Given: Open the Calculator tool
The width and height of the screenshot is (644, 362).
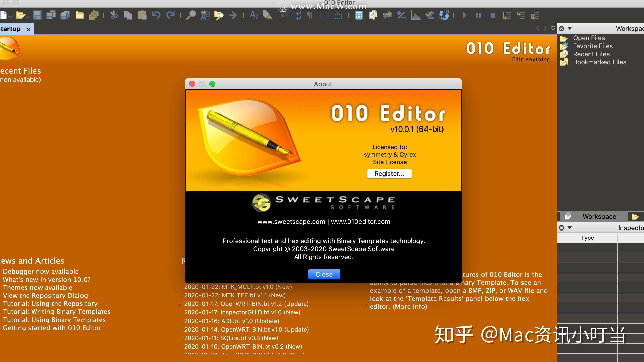Looking at the screenshot, I should click(x=359, y=15).
